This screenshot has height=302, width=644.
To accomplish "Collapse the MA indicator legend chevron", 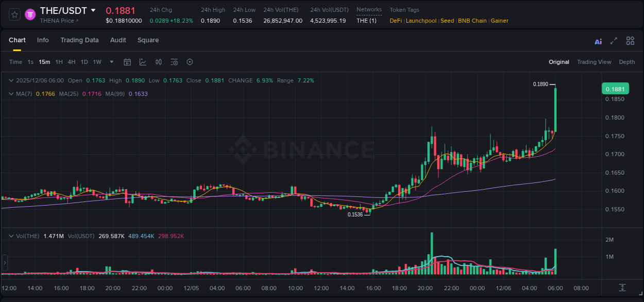I will click(10, 94).
